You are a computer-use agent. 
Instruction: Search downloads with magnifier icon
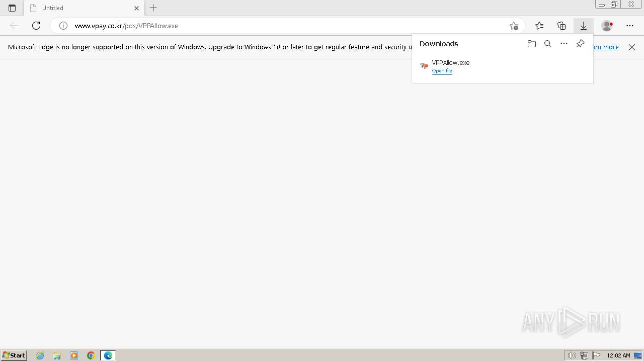point(548,44)
